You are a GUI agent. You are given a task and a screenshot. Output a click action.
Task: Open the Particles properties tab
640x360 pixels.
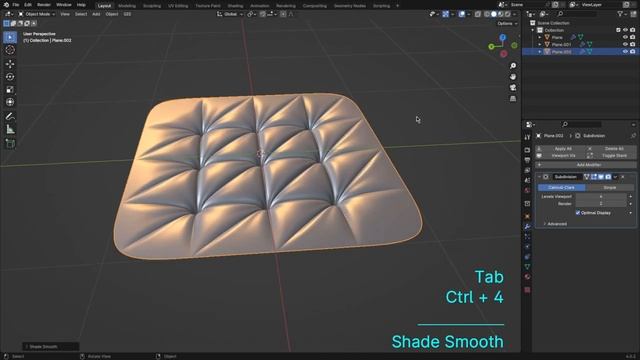click(527, 236)
